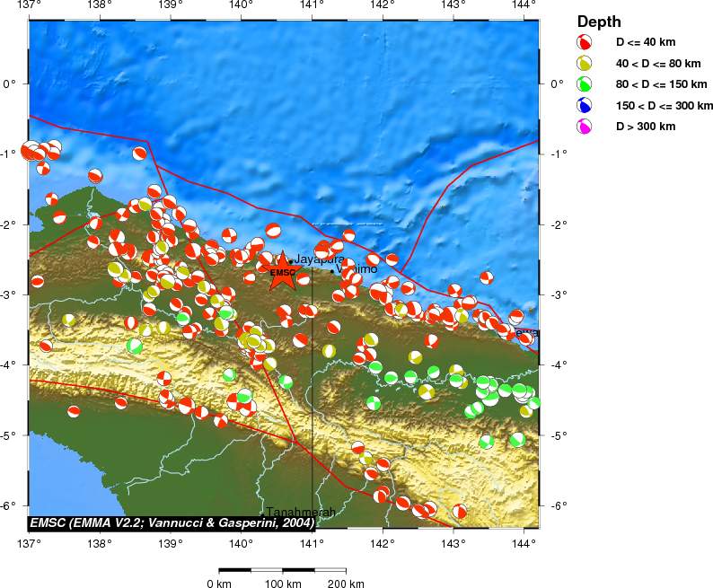Click the Jayapura city label
The height and width of the screenshot is (588, 713).
pyautogui.click(x=320, y=259)
